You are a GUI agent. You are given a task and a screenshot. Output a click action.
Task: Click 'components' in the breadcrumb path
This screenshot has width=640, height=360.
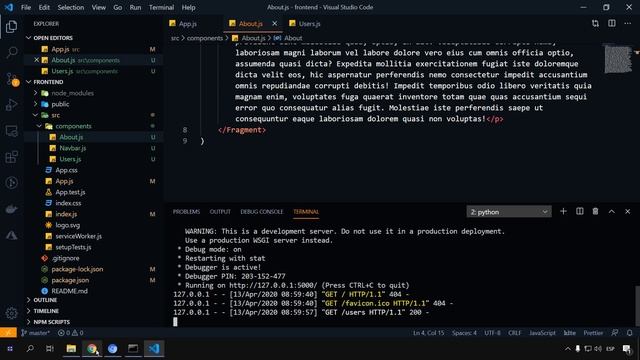coord(205,38)
